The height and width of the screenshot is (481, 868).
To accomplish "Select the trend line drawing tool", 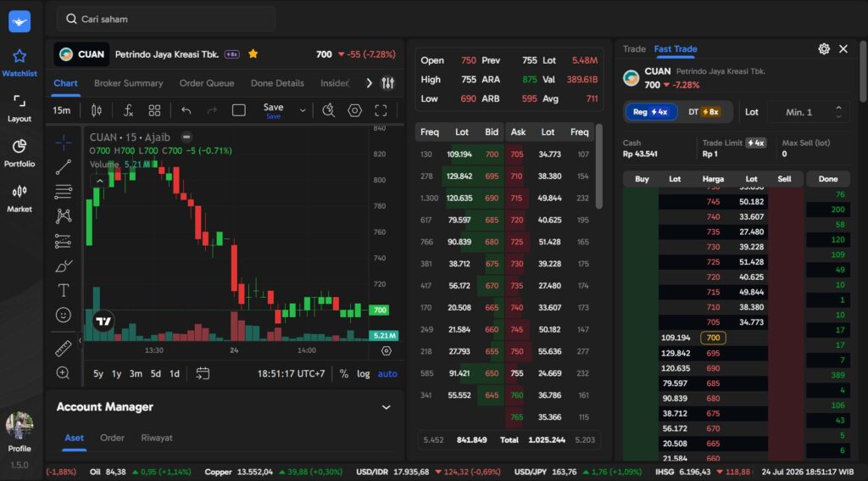I will click(x=64, y=167).
